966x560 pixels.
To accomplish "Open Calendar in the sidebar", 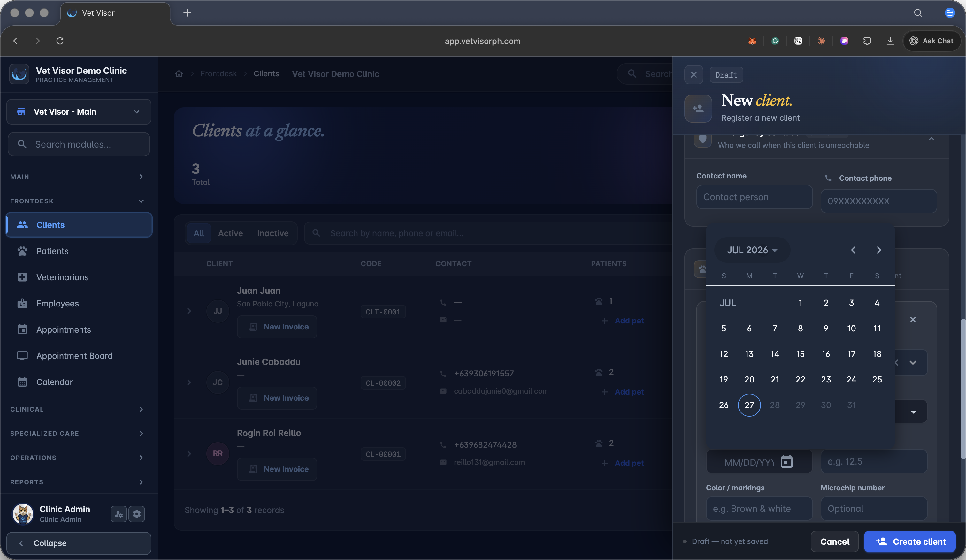I will tap(79, 382).
